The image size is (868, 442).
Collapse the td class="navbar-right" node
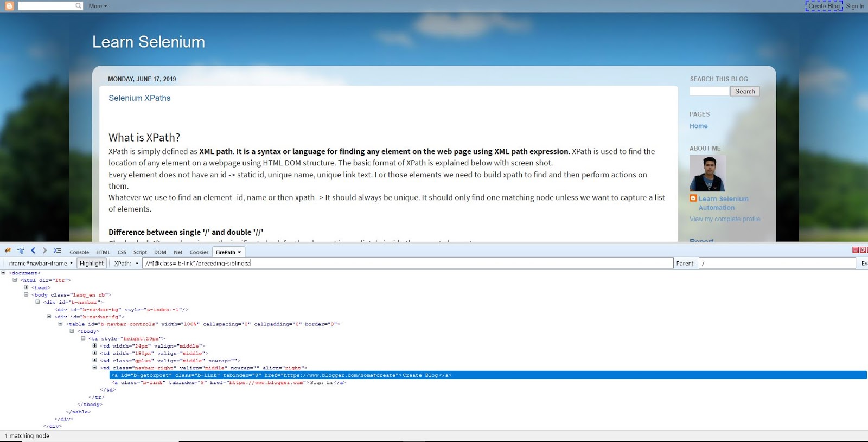pos(94,368)
